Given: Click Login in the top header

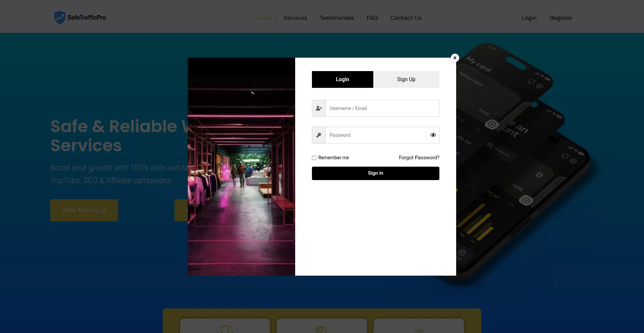Looking at the screenshot, I should 529,18.
